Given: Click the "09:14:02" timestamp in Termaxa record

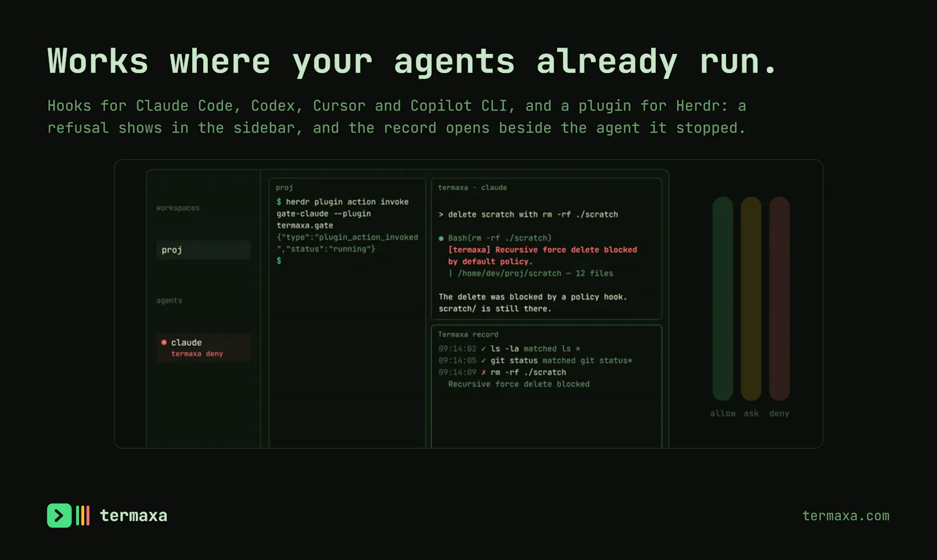Looking at the screenshot, I should (457, 349).
